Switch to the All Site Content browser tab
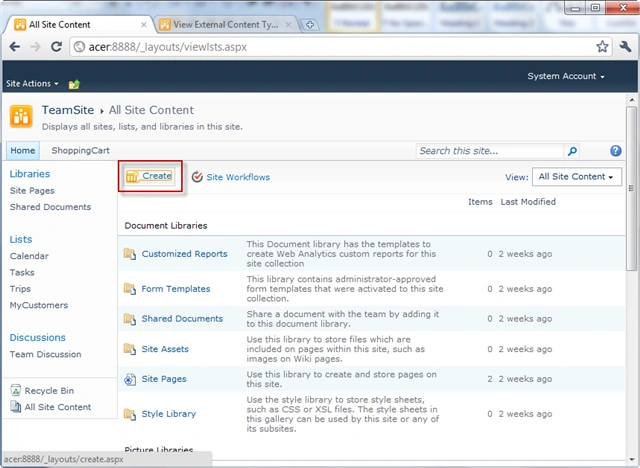The height and width of the screenshot is (468, 640). click(x=78, y=24)
